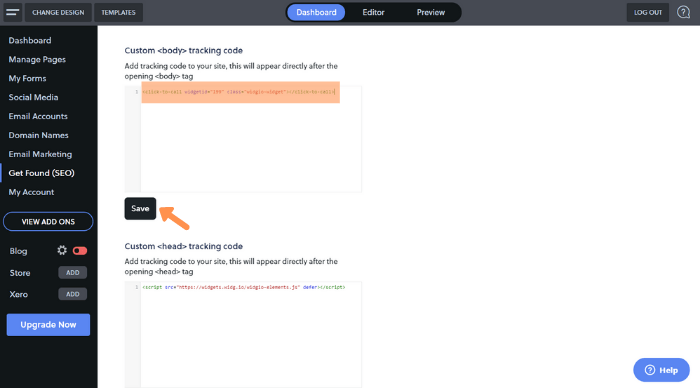
Task: Select Social Media in sidebar
Action: click(x=33, y=97)
